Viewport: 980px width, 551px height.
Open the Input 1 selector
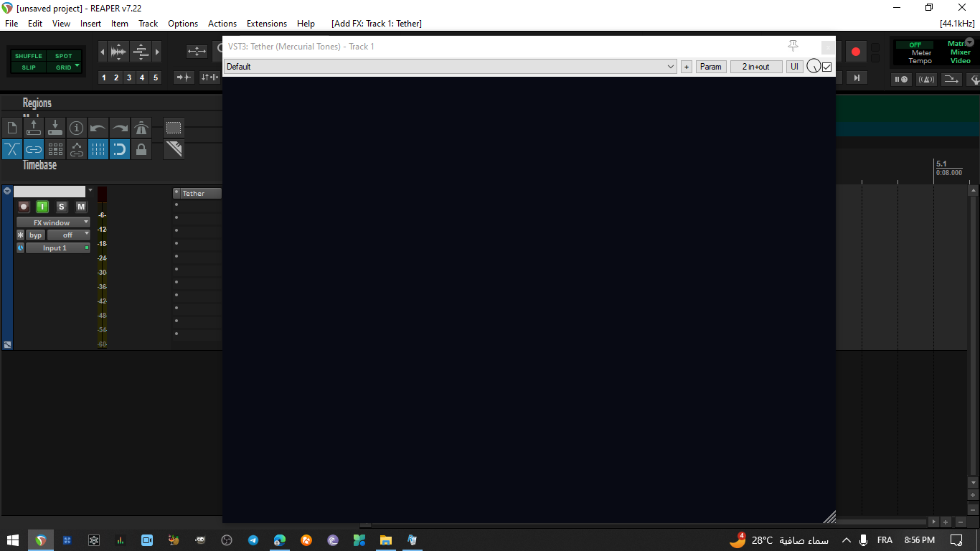58,248
